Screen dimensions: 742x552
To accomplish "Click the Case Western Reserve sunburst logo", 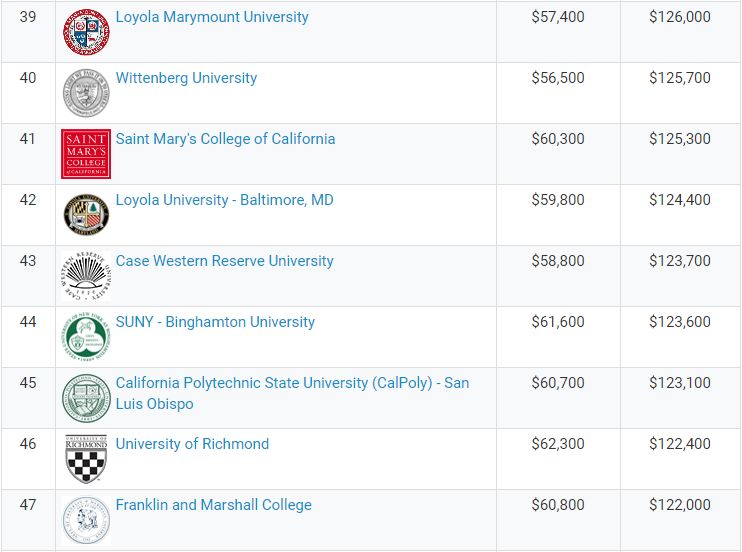I will click(86, 276).
